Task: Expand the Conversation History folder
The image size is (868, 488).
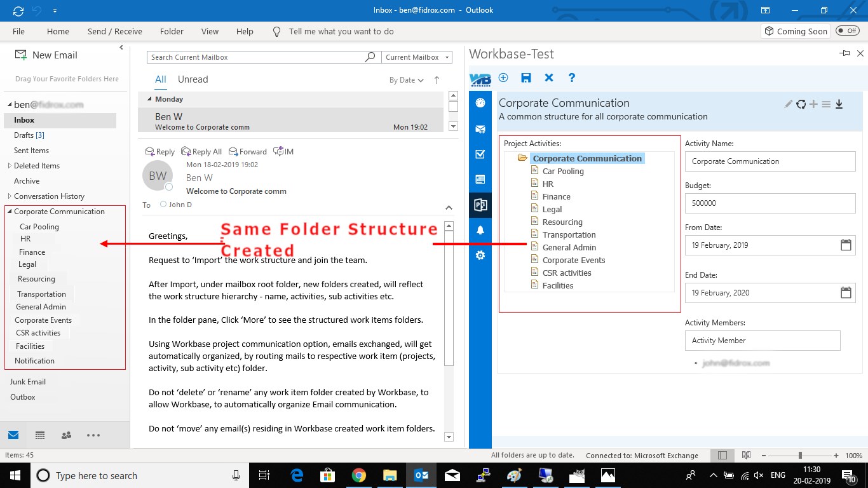Action: 10,196
